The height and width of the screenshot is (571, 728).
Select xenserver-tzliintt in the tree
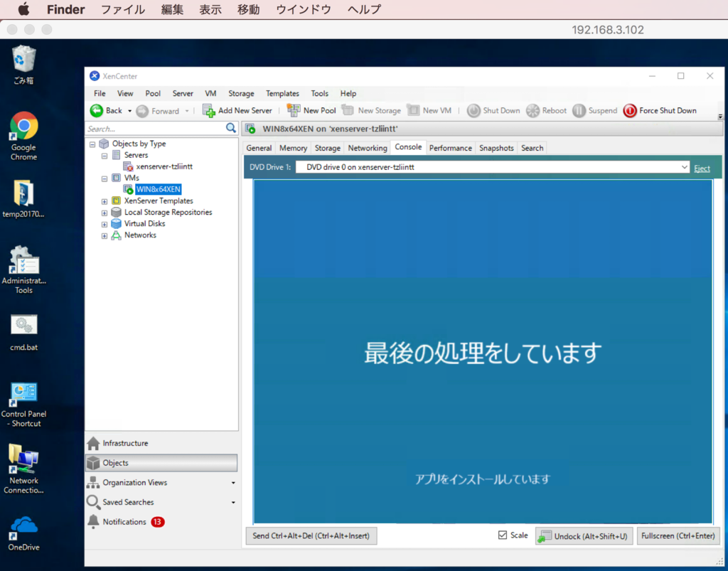click(x=164, y=166)
